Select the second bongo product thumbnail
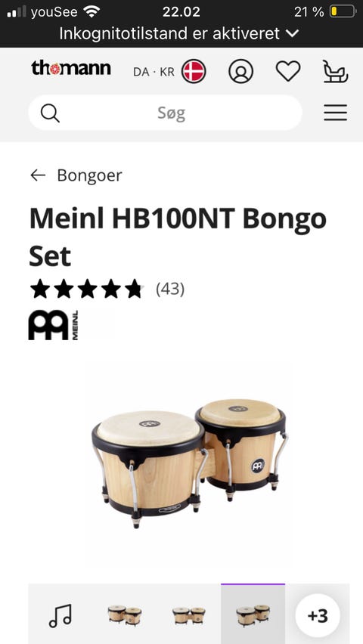Screen dimensions: 363x644 point(189,615)
